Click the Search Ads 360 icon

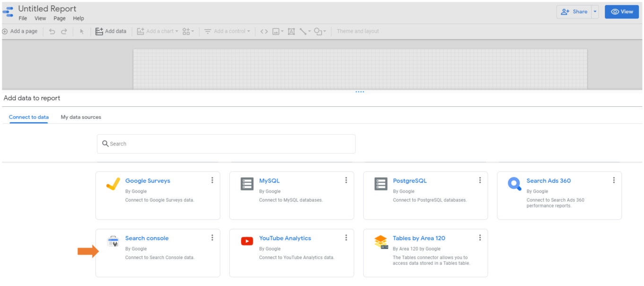pyautogui.click(x=514, y=184)
